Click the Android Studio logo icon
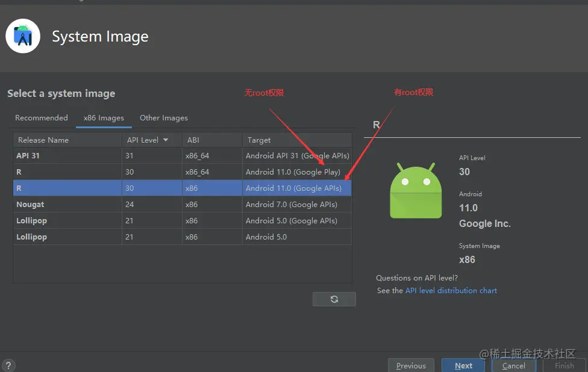The width and height of the screenshot is (588, 372). tap(23, 37)
